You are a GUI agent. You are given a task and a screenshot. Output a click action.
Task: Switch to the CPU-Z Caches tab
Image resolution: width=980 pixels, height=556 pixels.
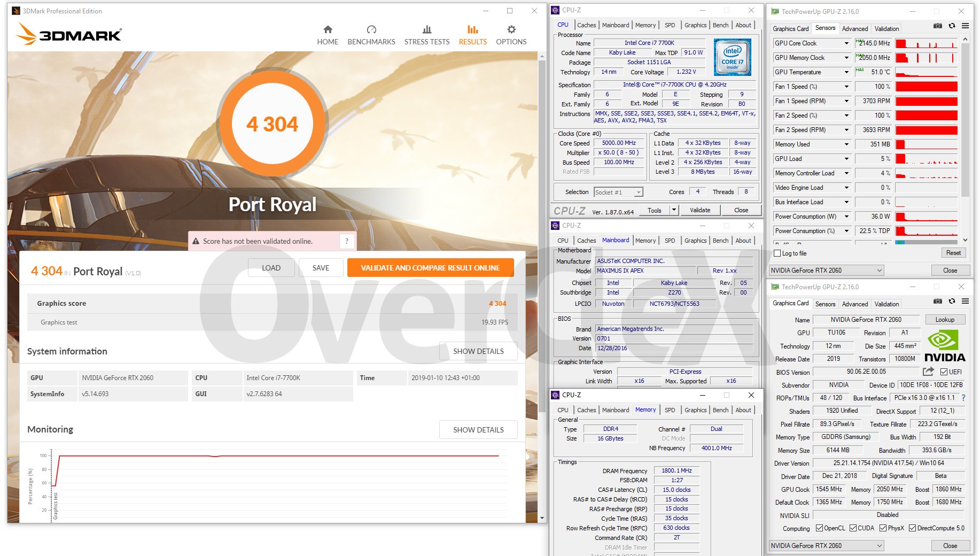[x=586, y=25]
